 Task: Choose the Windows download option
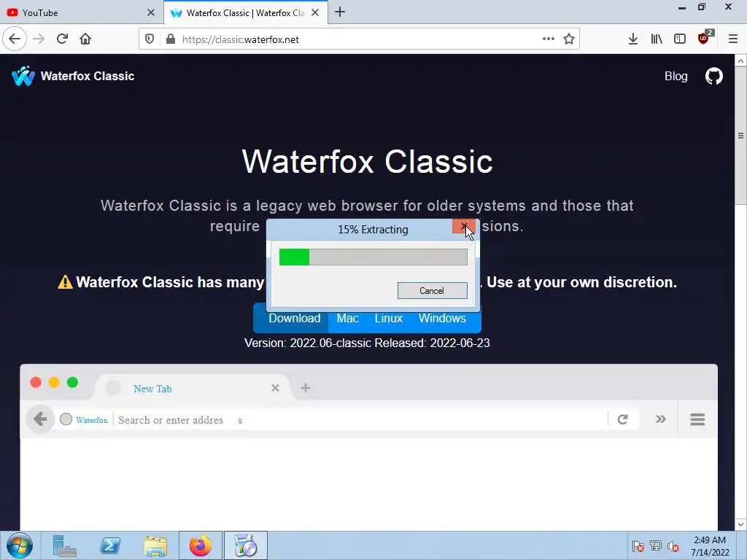click(x=442, y=319)
